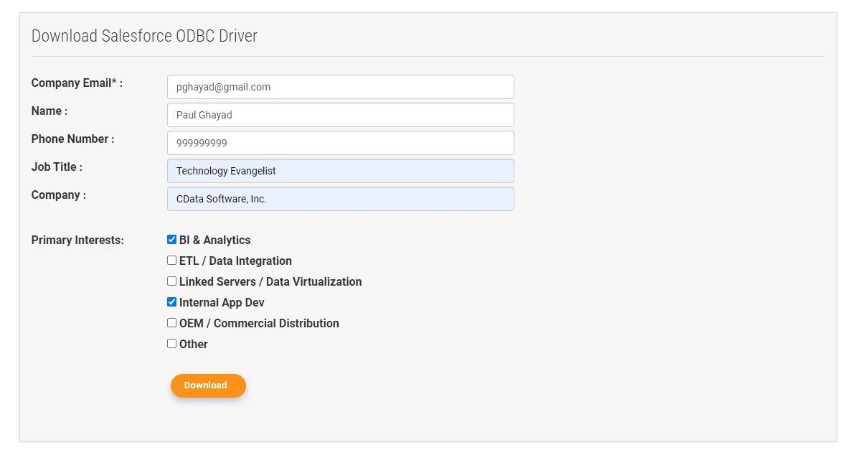
Task: Click the field containing "Technology Evangelist"
Action: click(340, 170)
